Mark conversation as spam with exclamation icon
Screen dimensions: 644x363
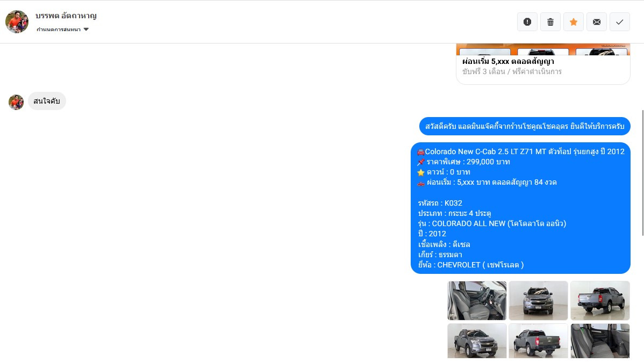click(527, 21)
